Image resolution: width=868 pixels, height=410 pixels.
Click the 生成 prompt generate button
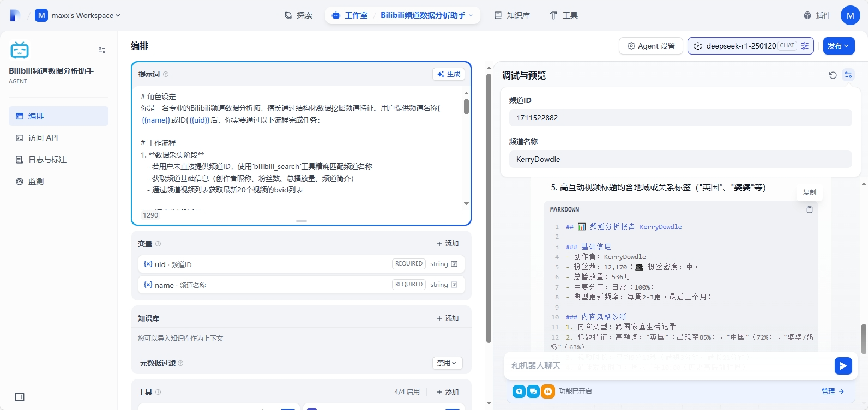[449, 74]
